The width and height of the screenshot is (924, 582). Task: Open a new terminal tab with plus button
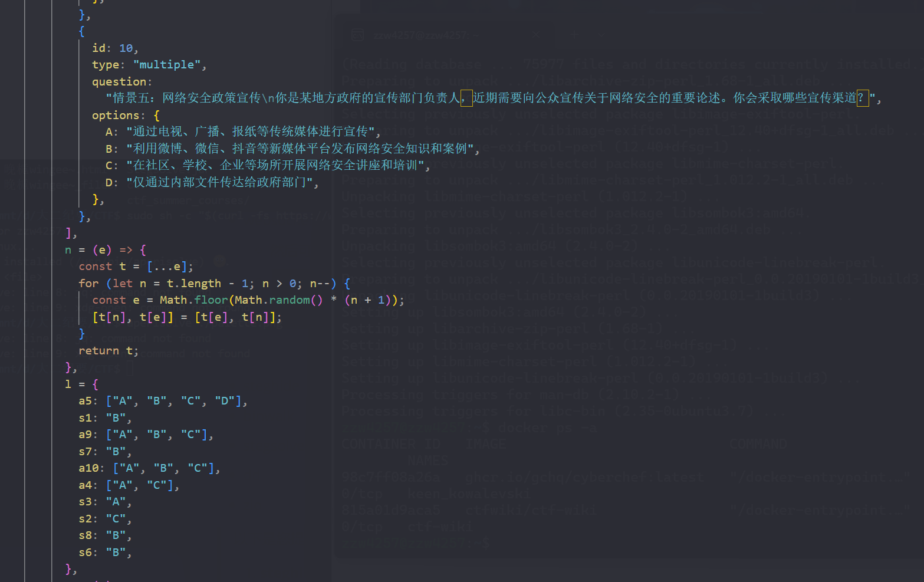[574, 35]
